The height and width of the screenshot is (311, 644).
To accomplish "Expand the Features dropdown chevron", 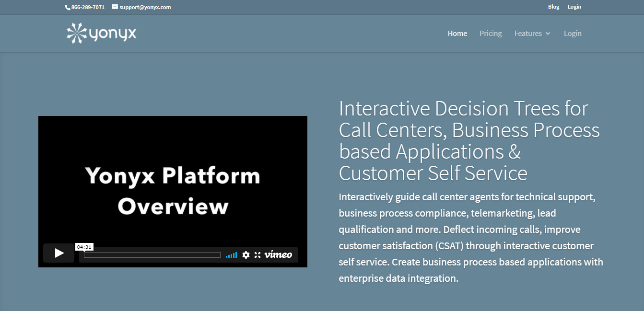I will tap(548, 34).
